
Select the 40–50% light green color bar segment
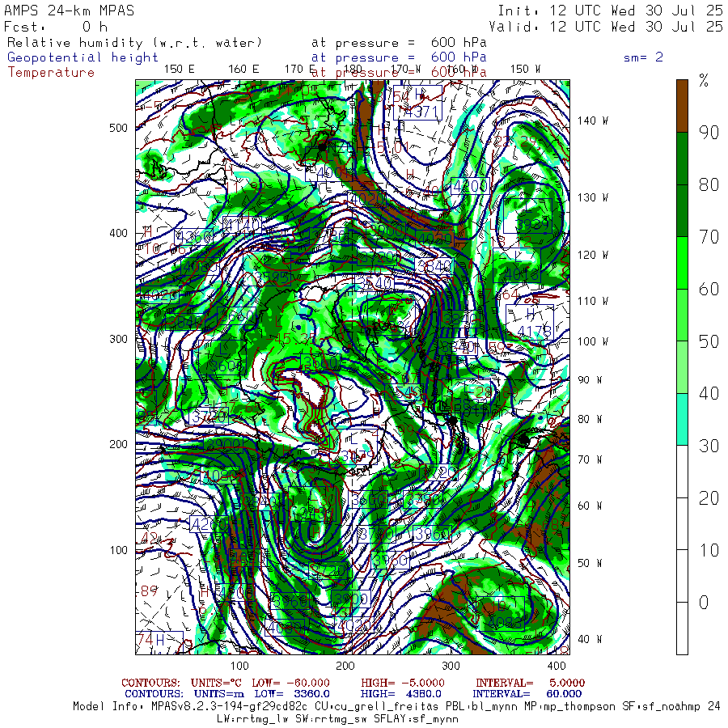point(682,368)
